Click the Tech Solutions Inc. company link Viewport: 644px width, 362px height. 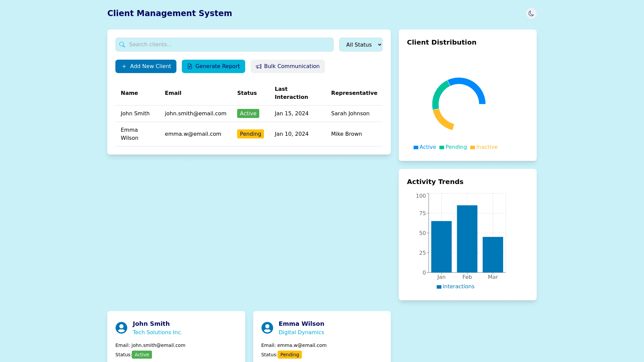157,333
